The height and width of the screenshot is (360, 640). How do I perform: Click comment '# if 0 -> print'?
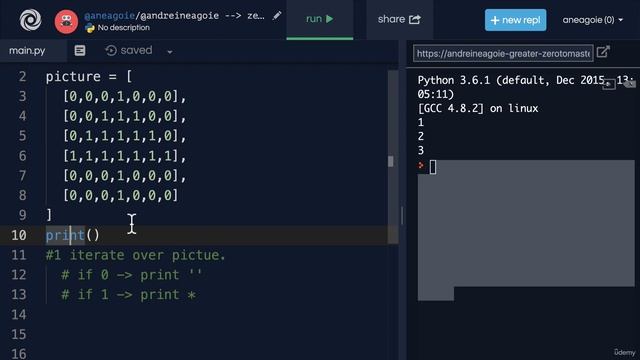pos(131,275)
